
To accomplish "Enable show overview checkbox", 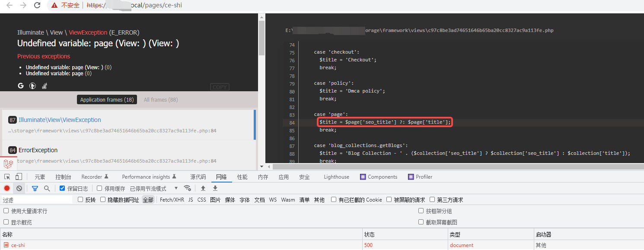I will coord(6,222).
